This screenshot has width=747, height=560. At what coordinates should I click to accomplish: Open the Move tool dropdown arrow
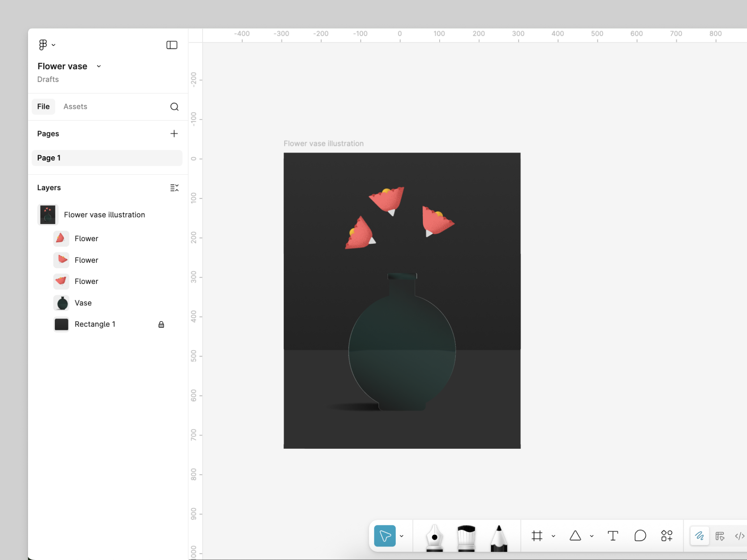[x=402, y=536]
